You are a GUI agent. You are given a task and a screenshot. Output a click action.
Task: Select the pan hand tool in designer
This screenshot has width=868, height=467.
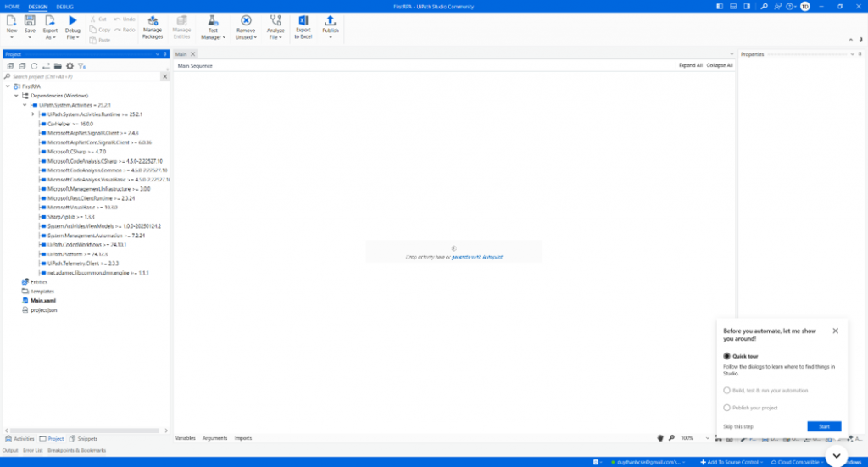(x=659, y=438)
